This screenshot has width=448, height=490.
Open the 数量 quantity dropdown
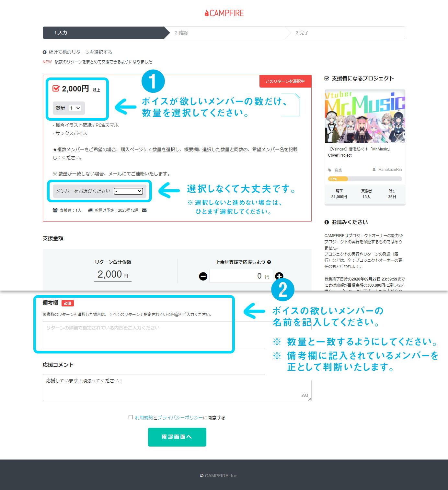coord(75,108)
